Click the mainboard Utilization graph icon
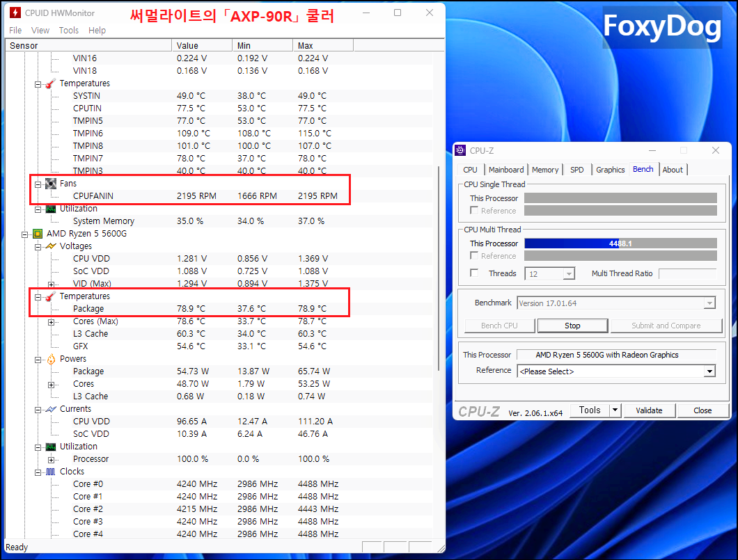Image resolution: width=738 pixels, height=560 pixels. pos(50,209)
